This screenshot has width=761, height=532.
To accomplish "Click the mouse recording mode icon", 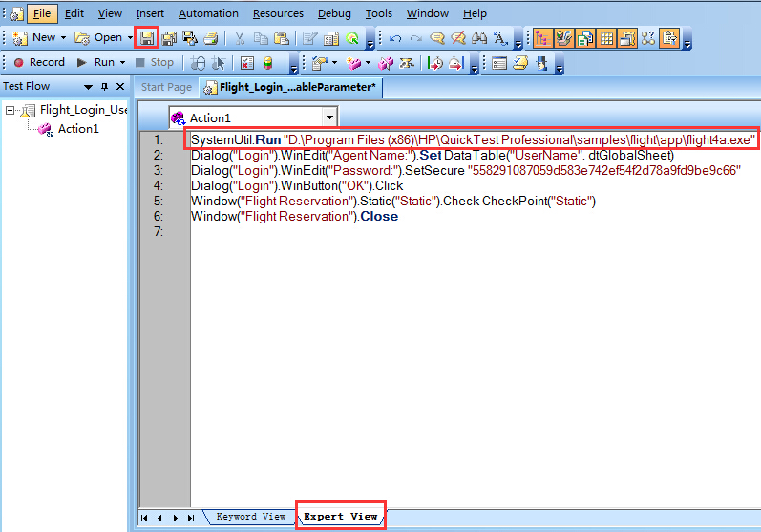I will pos(198,63).
